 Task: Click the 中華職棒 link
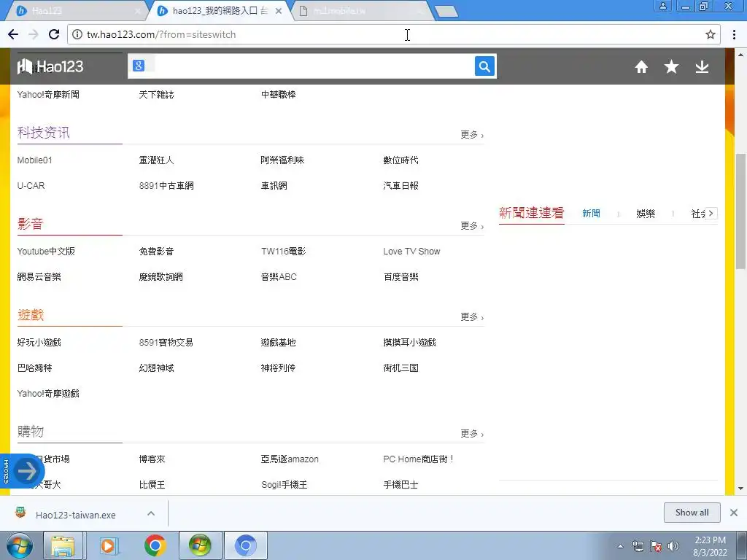click(x=278, y=94)
